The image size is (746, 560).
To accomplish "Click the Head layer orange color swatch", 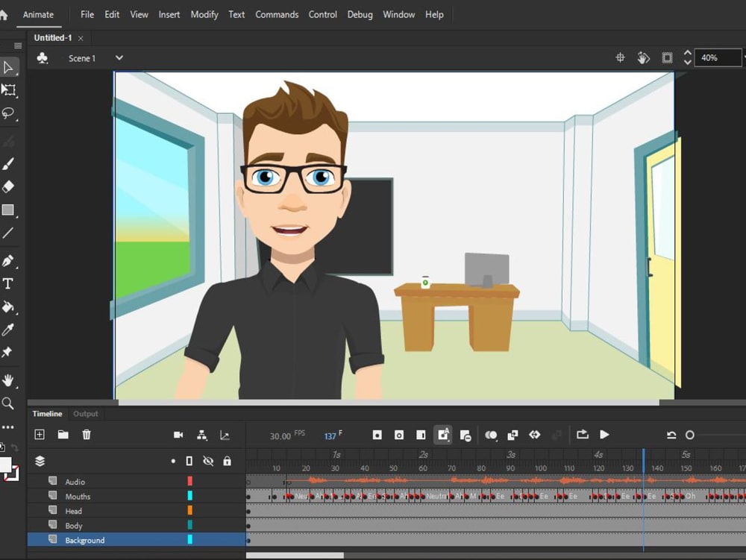I will click(189, 511).
